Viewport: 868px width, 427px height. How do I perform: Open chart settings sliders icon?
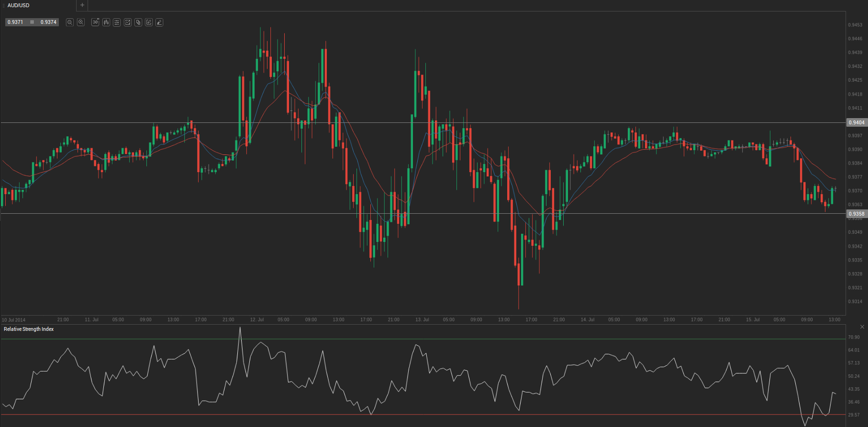[117, 22]
